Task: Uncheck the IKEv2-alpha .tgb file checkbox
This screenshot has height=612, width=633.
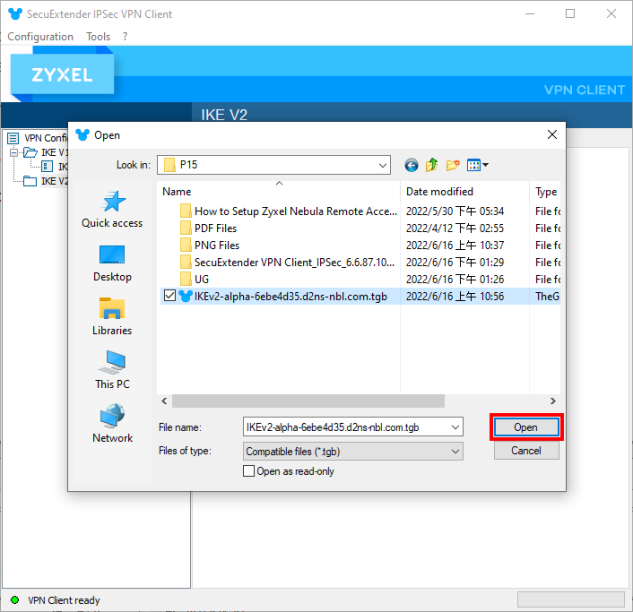Action: (169, 296)
